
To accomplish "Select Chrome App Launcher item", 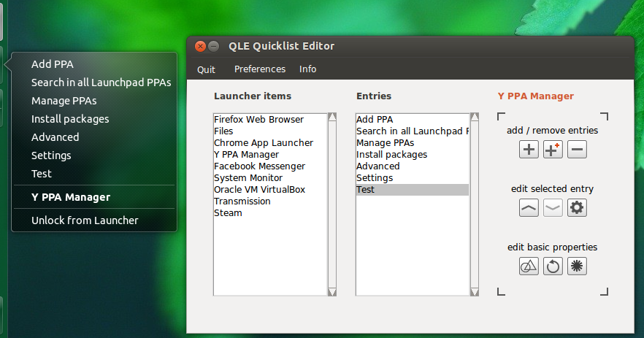I will pos(270,143).
